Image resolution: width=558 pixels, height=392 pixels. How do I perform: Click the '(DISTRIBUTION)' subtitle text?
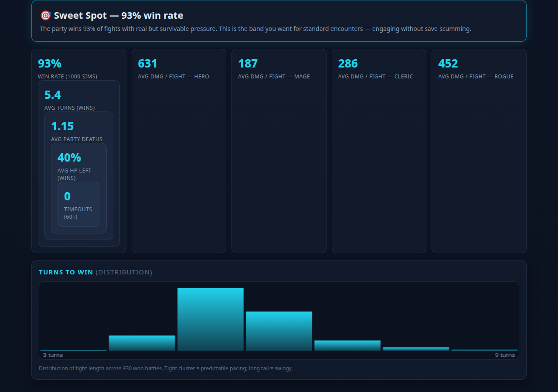pyautogui.click(x=124, y=272)
